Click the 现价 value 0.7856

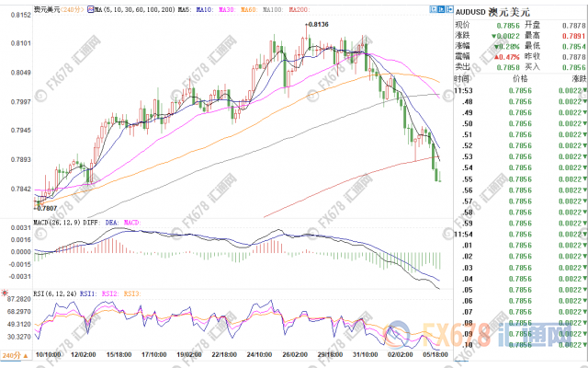508,26
